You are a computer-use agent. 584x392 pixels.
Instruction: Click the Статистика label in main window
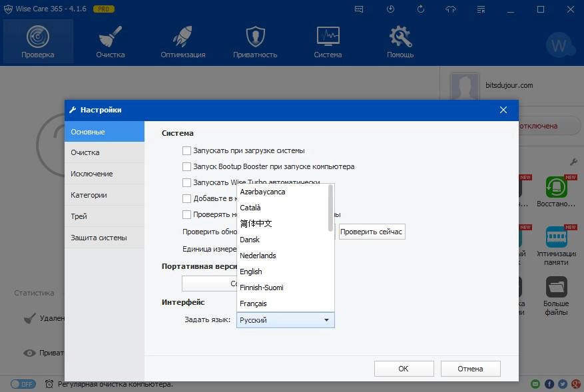click(34, 293)
